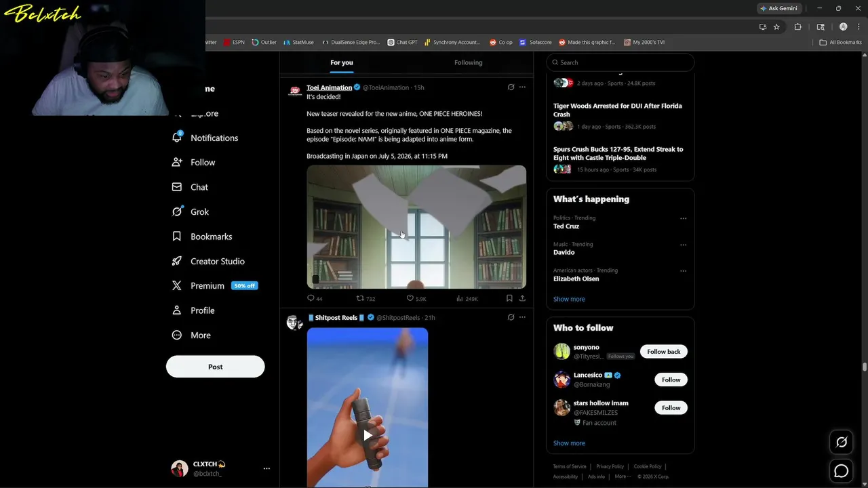This screenshot has width=868, height=488.
Task: Open options for Elizabeth Olsen trend
Action: click(x=683, y=271)
